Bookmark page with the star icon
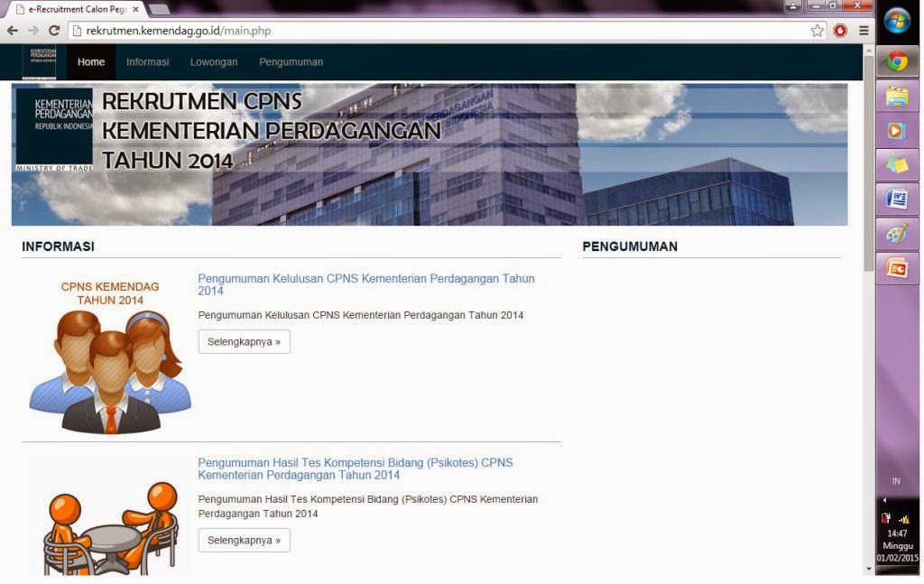This screenshot has width=924, height=584. pyautogui.click(x=817, y=31)
